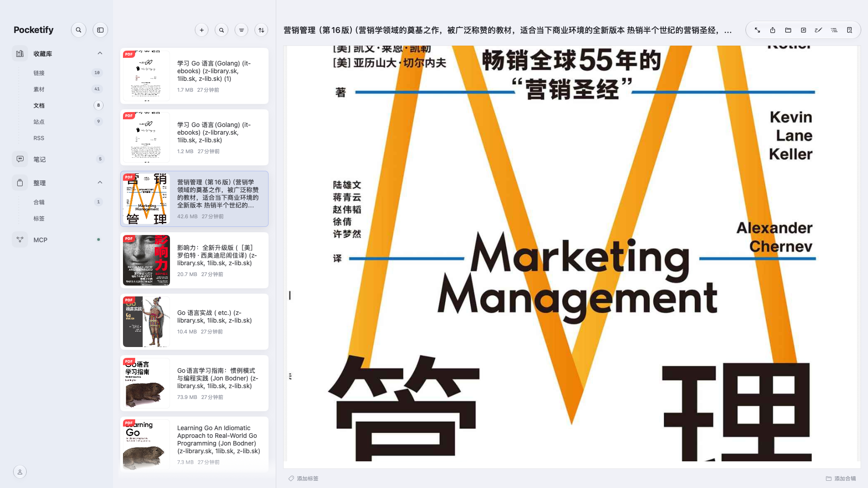Click the 添加合辑 add collection button
This screenshot has width=868, height=488.
click(841, 479)
